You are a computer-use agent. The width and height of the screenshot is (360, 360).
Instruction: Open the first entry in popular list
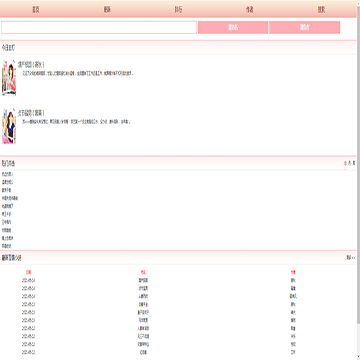(x=8, y=174)
